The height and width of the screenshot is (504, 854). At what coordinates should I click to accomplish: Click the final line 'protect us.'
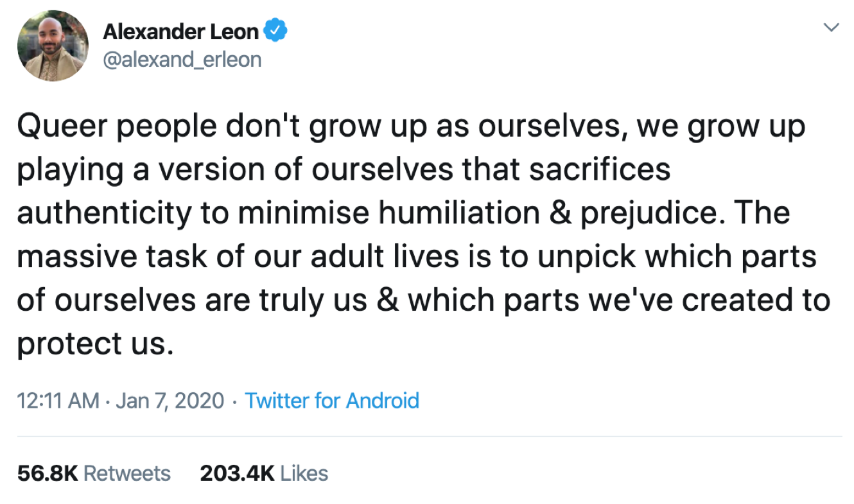(x=96, y=345)
